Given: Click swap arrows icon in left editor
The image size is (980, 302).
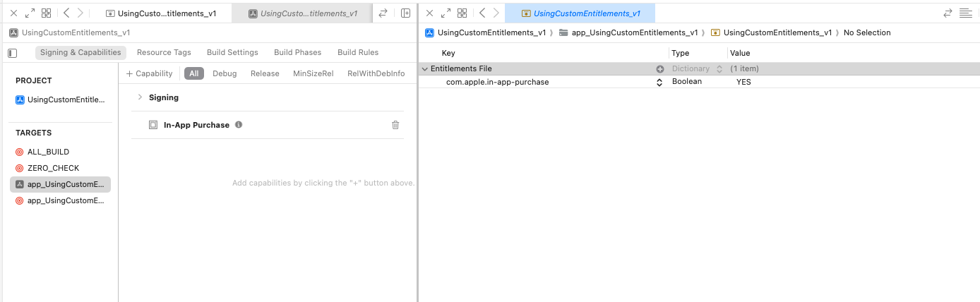Looking at the screenshot, I should pos(383,13).
